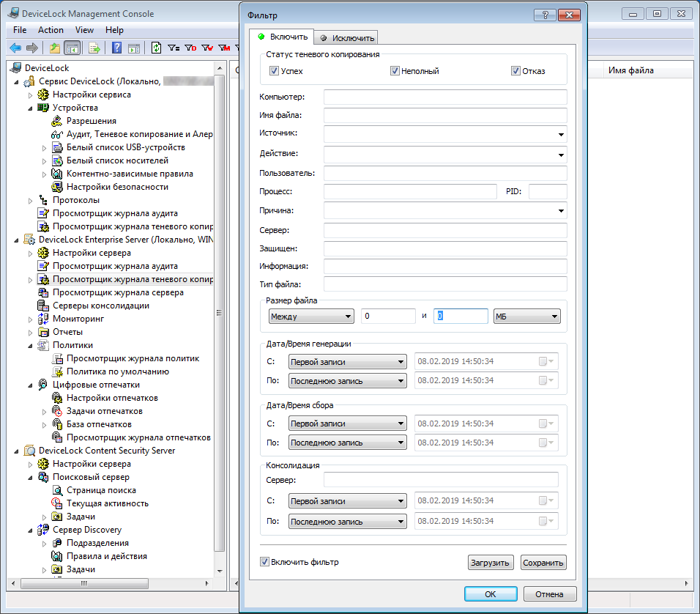Click the Forward arrow in toolbar
The width and height of the screenshot is (700, 614).
[x=32, y=48]
